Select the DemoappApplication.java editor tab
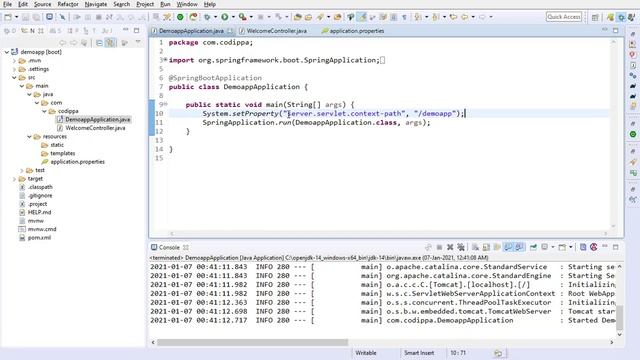 pyautogui.click(x=191, y=31)
